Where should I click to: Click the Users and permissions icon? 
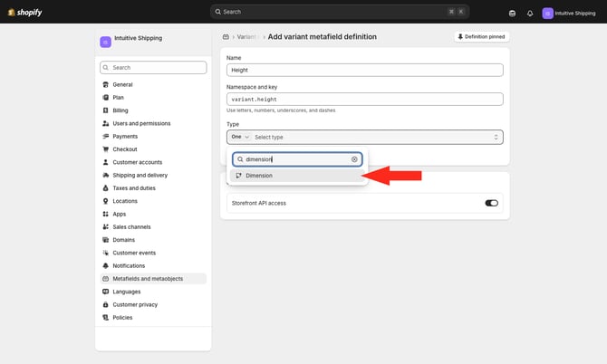tap(105, 123)
